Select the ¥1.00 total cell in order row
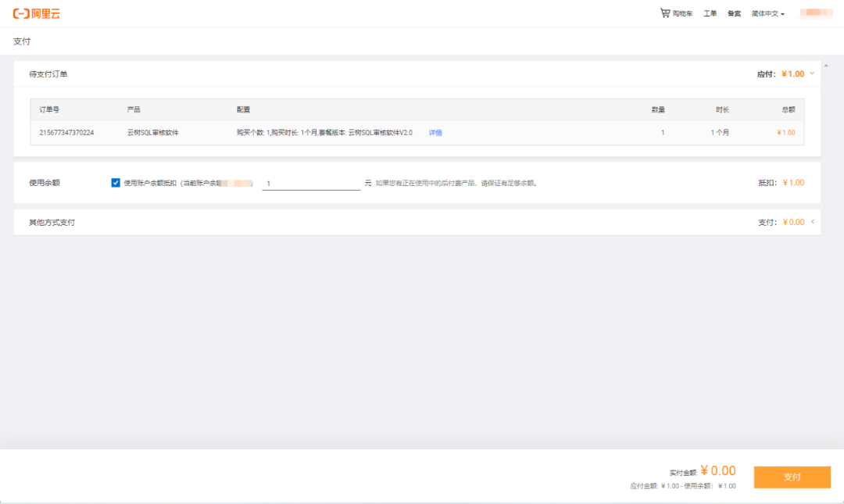Image resolution: width=844 pixels, height=504 pixels. click(786, 133)
